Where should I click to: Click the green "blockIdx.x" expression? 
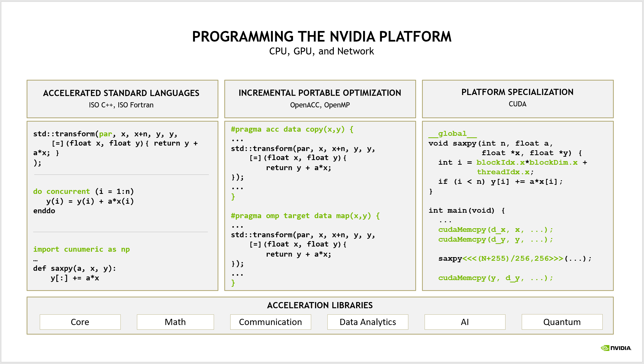[x=501, y=162]
